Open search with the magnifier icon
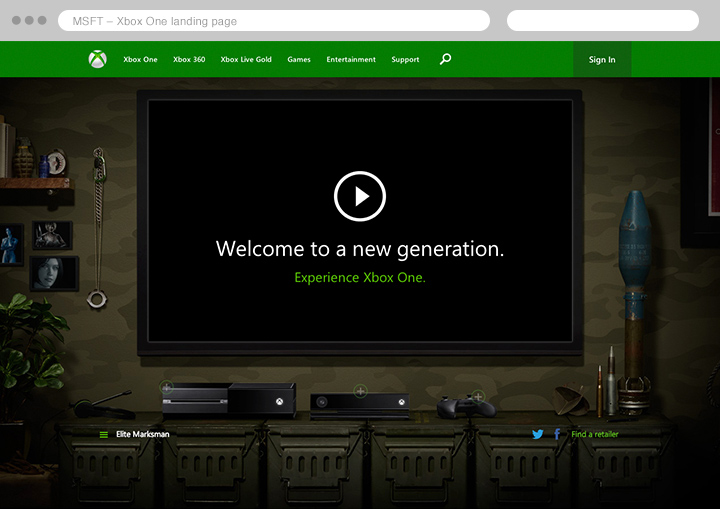The height and width of the screenshot is (509, 720). [445, 59]
